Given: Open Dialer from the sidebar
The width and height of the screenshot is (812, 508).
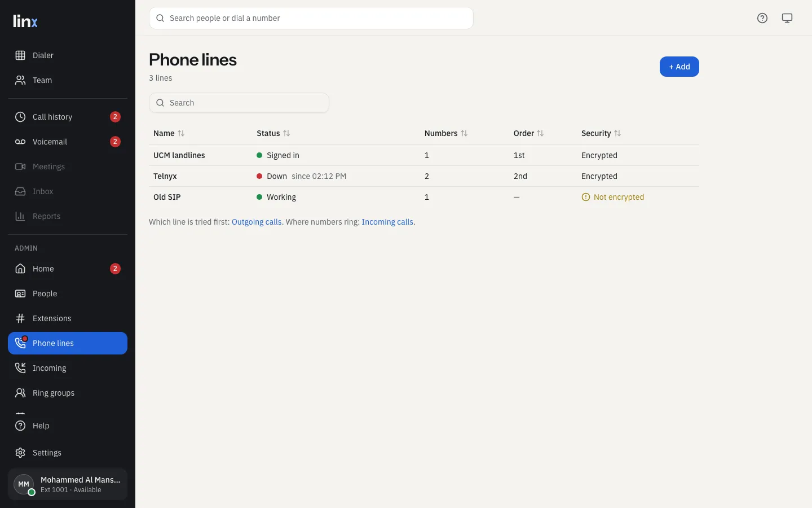Looking at the screenshot, I should coord(68,55).
